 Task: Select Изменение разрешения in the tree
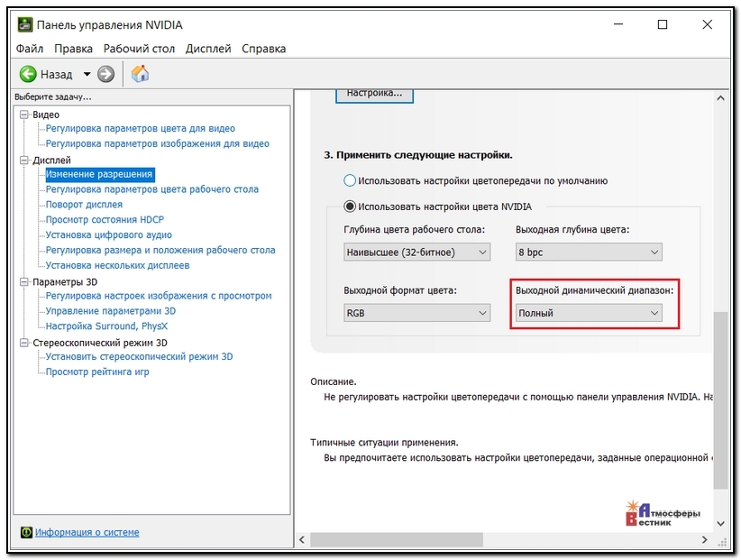(x=99, y=174)
